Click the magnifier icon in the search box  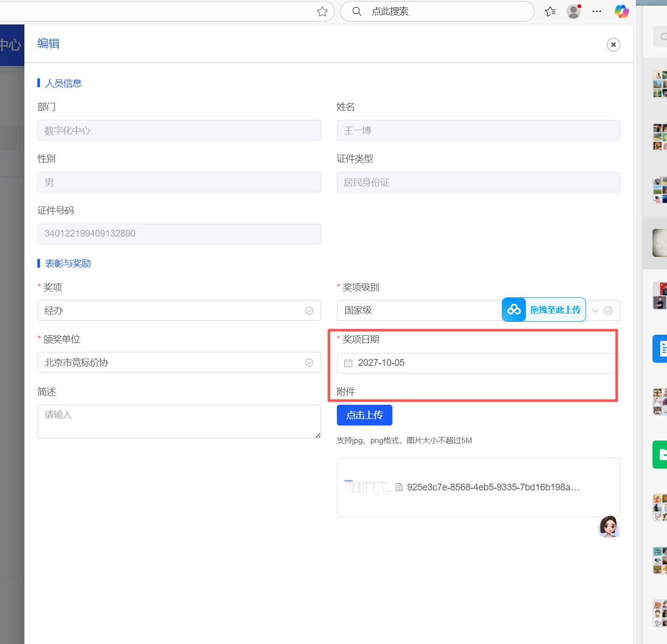click(357, 11)
